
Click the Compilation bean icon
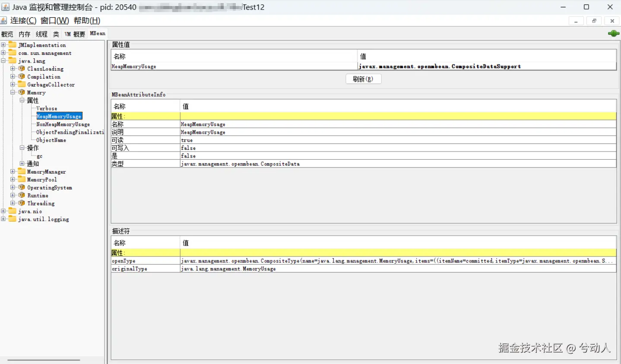tap(22, 76)
